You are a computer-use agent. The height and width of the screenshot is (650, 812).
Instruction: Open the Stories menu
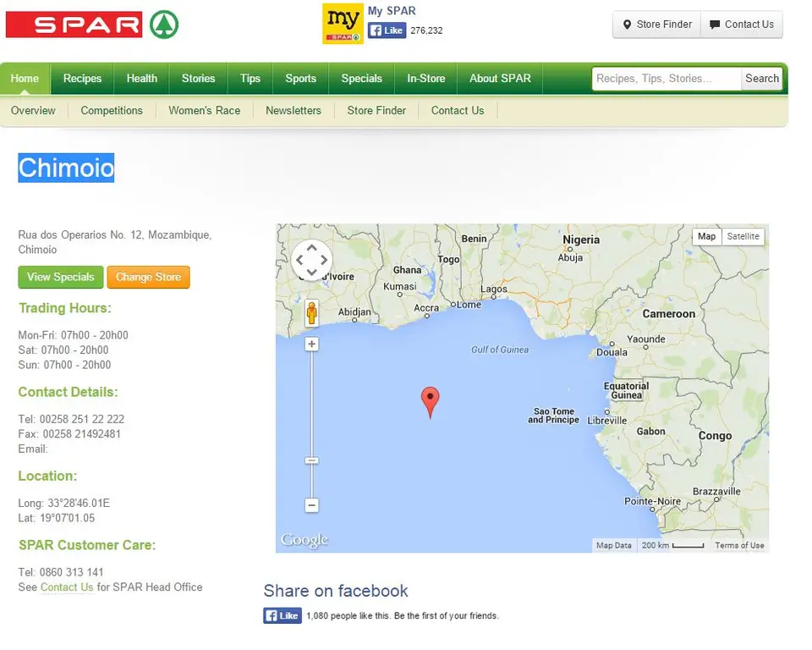(x=198, y=78)
